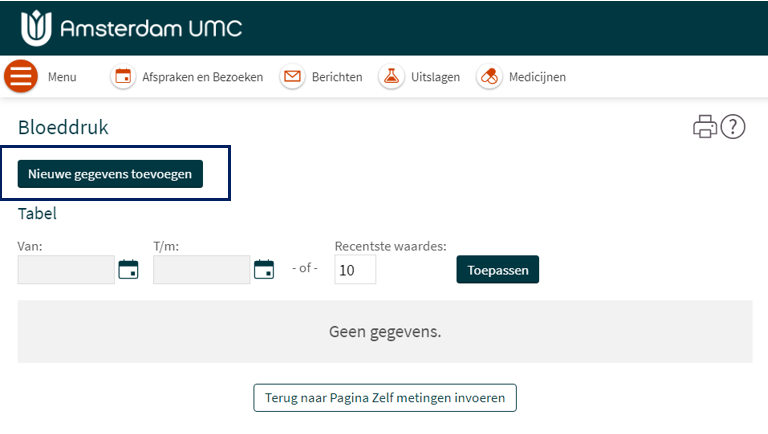Go back via Terug naar Pagina Zelf metingen invoeren
Screen dimensions: 768x434
tap(385, 397)
